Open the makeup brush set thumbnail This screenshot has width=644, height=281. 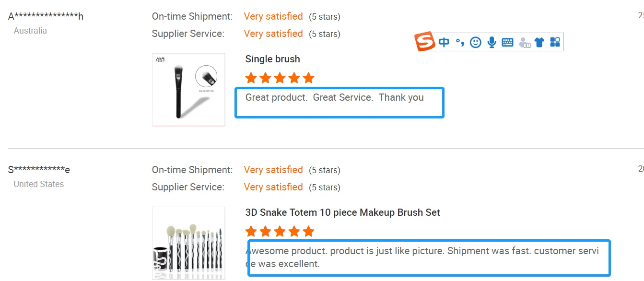click(188, 243)
